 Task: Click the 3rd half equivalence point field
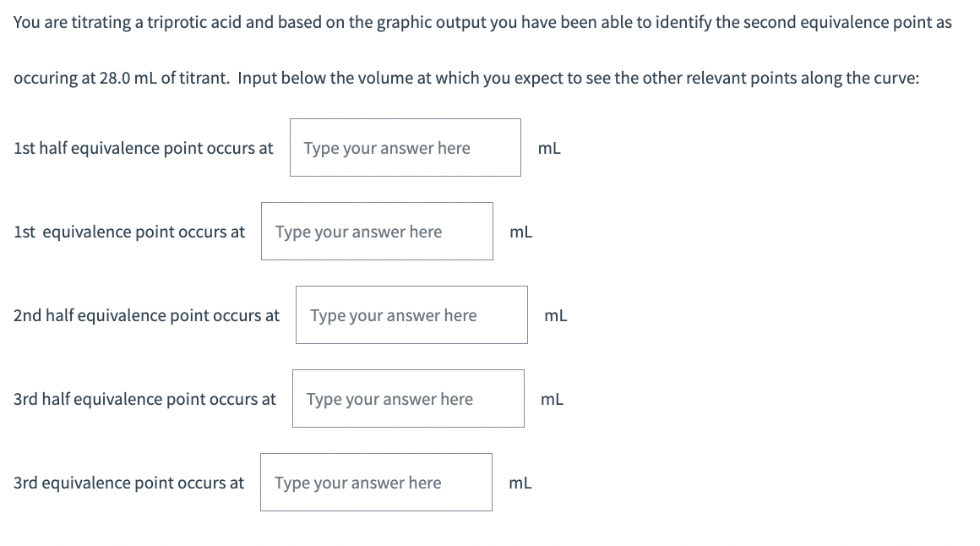tap(408, 399)
